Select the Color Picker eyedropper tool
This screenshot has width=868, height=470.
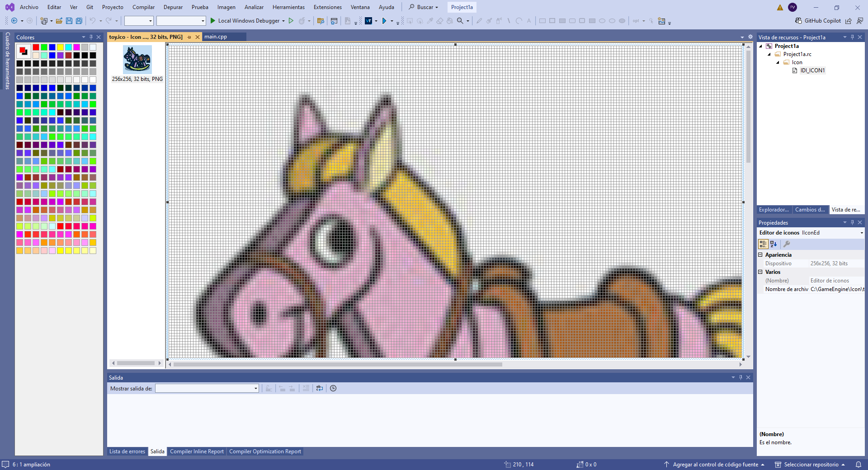pyautogui.click(x=430, y=21)
